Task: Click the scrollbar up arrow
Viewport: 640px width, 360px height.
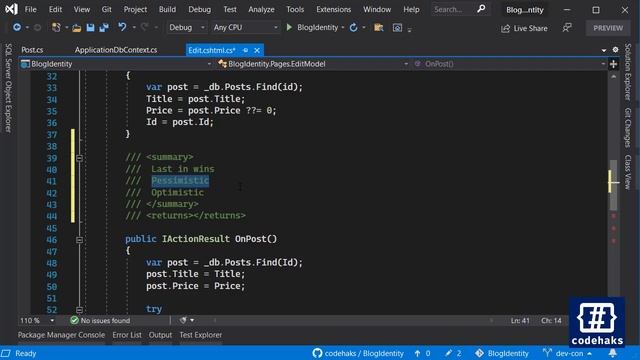Action: coord(613,76)
